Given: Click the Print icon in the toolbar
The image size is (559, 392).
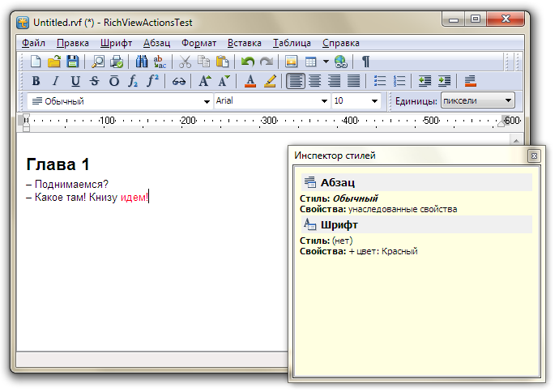Looking at the screenshot, I should (117, 62).
